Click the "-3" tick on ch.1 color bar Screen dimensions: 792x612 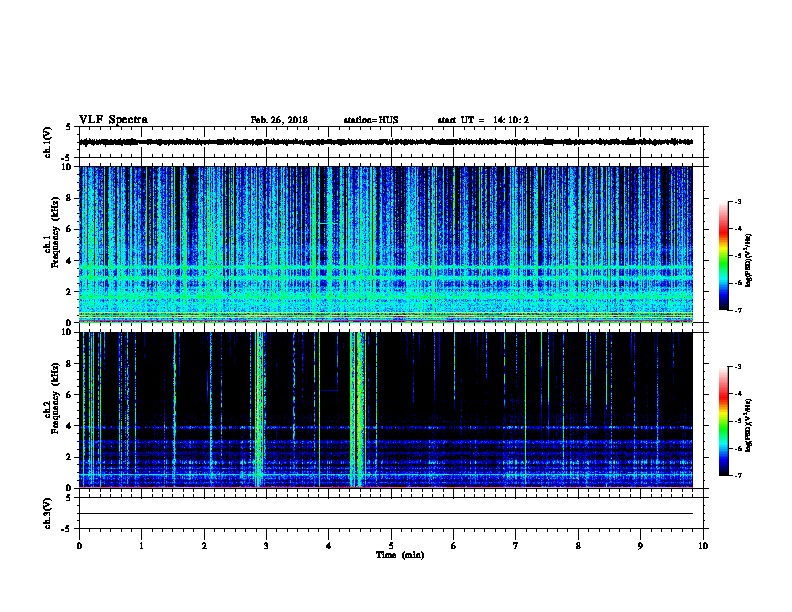737,201
